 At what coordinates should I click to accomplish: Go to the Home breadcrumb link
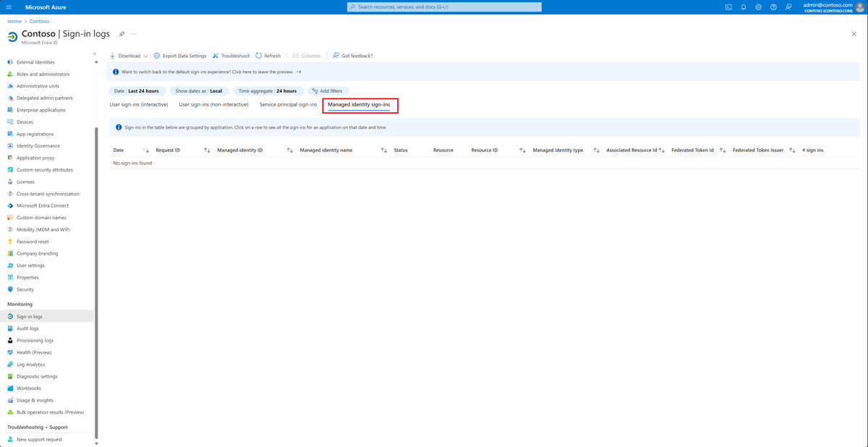(14, 22)
